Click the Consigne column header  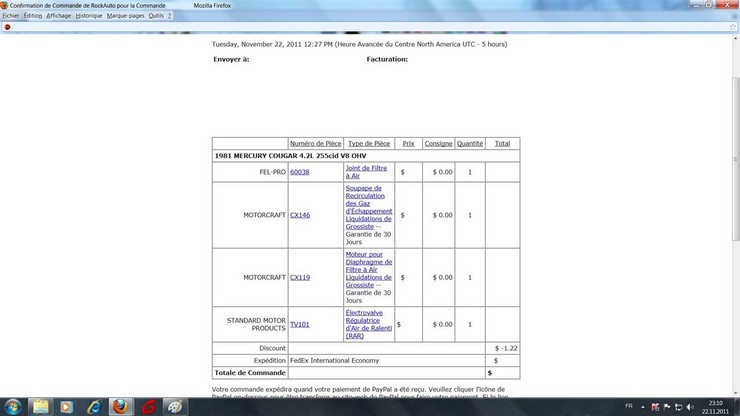pyautogui.click(x=438, y=144)
